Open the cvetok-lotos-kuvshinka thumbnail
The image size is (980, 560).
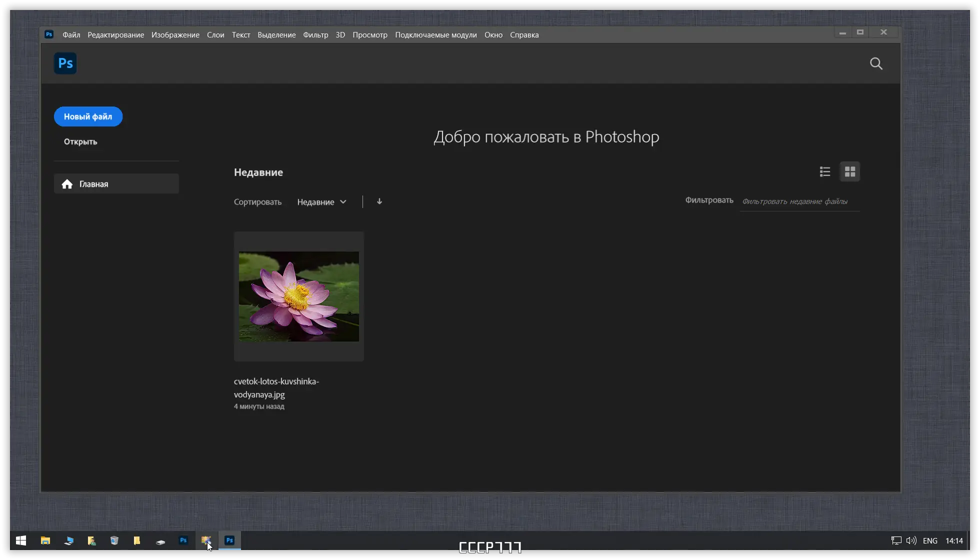(x=298, y=296)
